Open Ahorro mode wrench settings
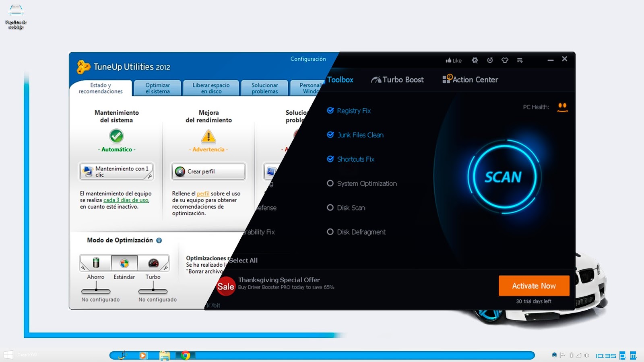 tap(83, 267)
